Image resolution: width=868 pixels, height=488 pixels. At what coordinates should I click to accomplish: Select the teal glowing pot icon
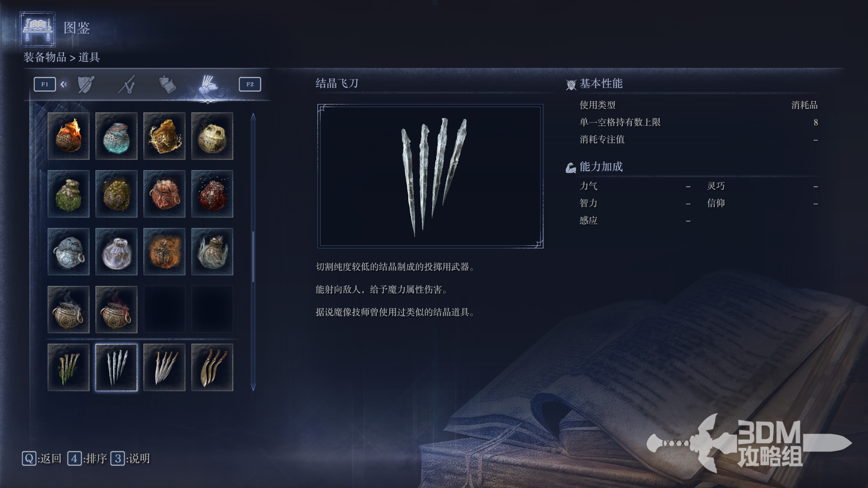pos(116,136)
